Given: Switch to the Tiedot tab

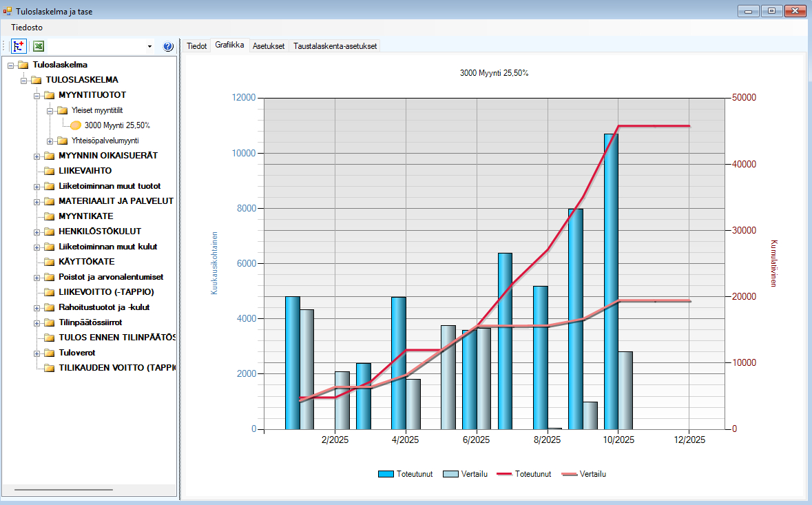Looking at the screenshot, I should pos(197,46).
